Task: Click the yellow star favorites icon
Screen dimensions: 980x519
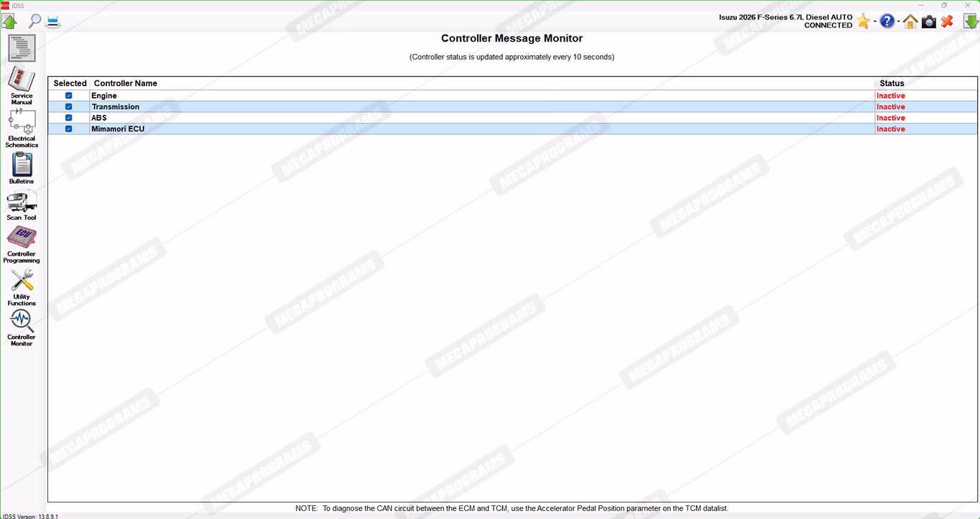Action: 863,22
